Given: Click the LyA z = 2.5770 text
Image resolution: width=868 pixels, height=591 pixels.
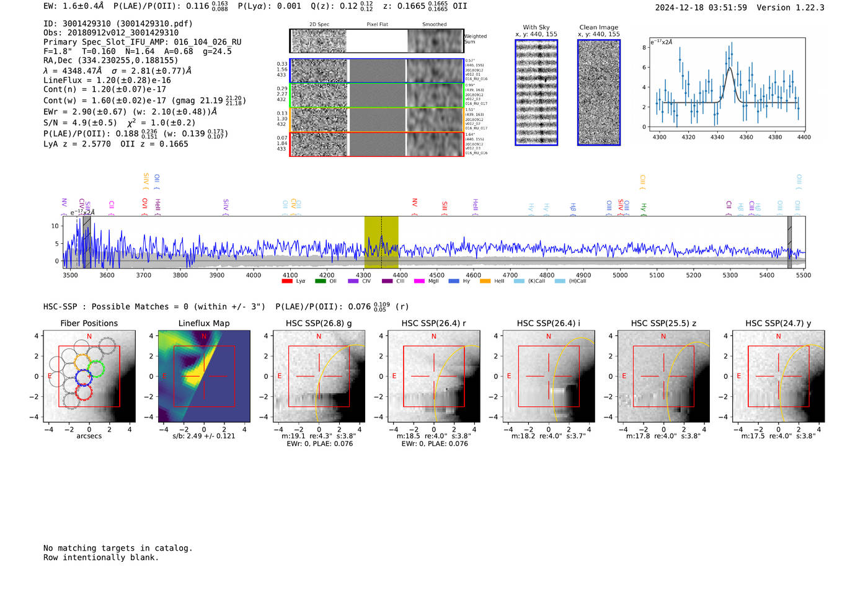Looking at the screenshot, I should click(77, 144).
